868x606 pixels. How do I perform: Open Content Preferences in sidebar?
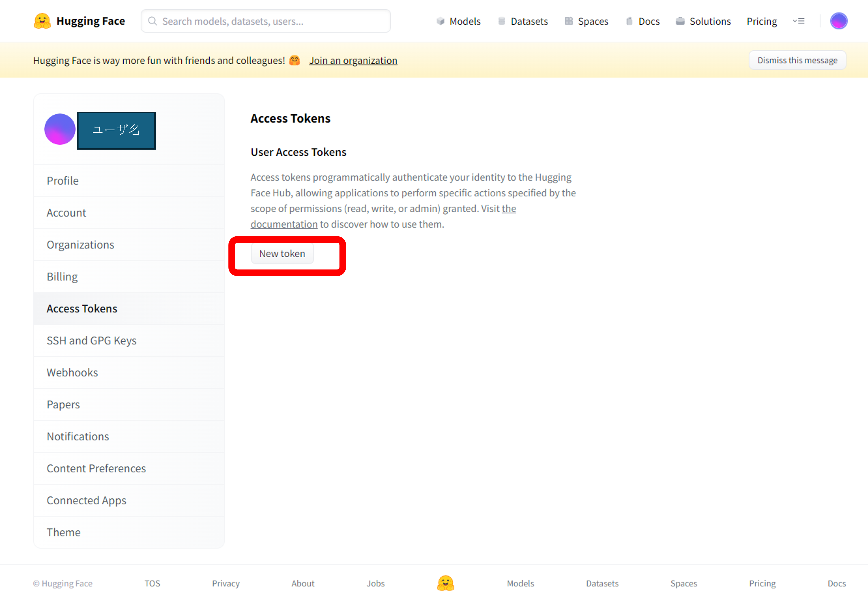click(96, 468)
